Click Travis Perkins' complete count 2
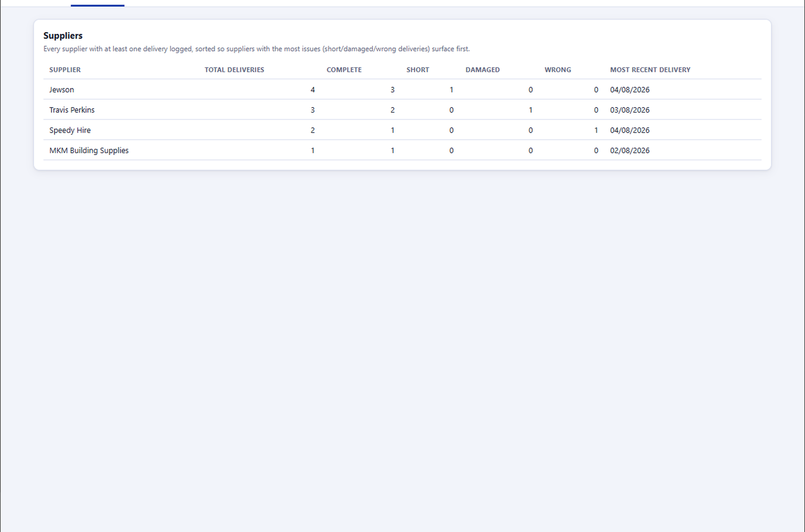The image size is (805, 532). point(393,110)
